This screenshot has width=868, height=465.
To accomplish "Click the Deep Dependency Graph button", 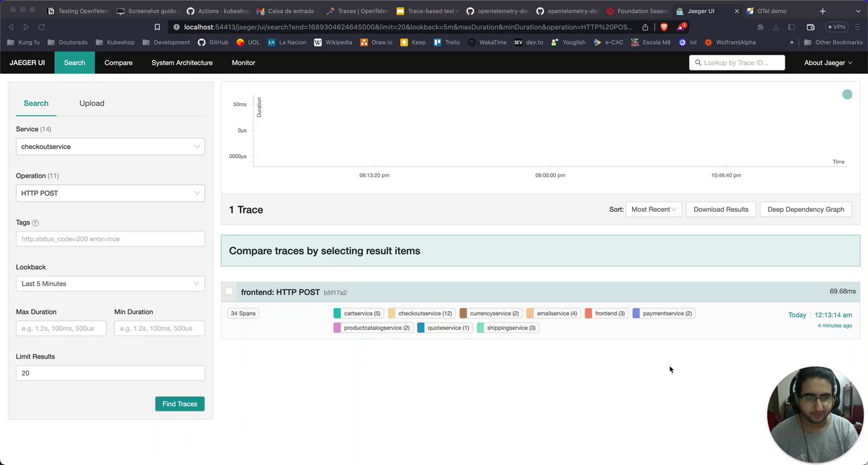I will tap(806, 209).
